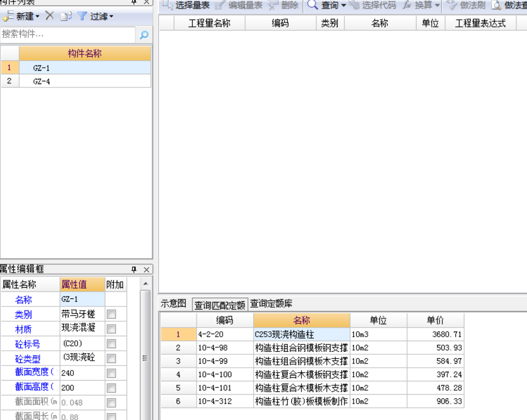Toggle the 砼类型 附加 checkbox

click(111, 358)
